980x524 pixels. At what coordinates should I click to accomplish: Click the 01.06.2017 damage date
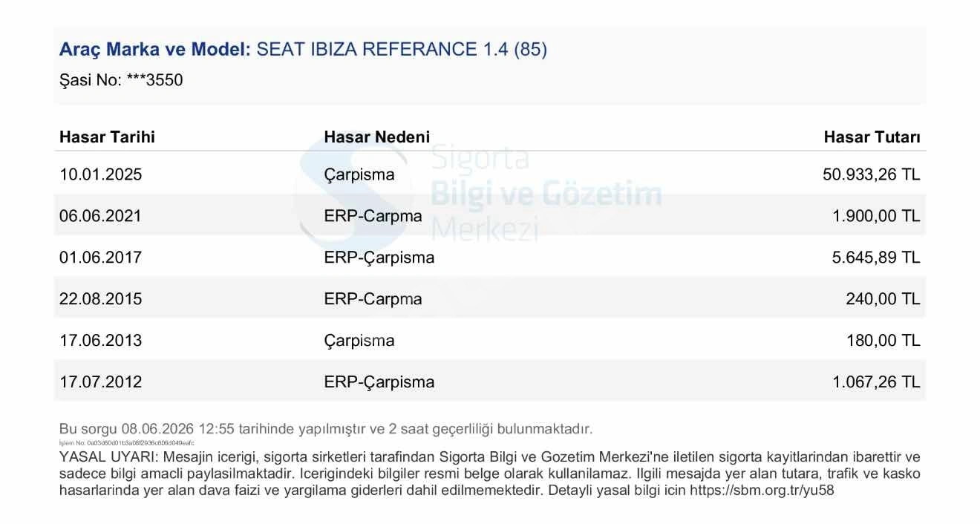point(100,258)
